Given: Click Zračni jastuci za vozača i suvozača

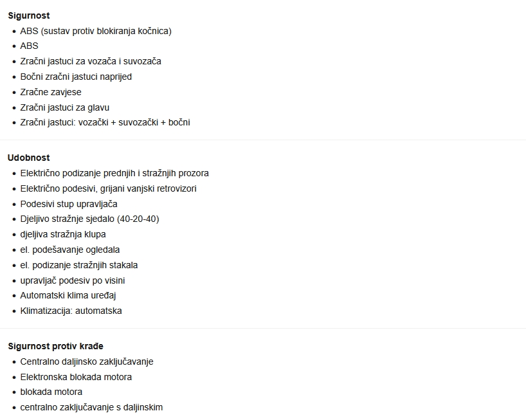Looking at the screenshot, I should (x=91, y=62).
